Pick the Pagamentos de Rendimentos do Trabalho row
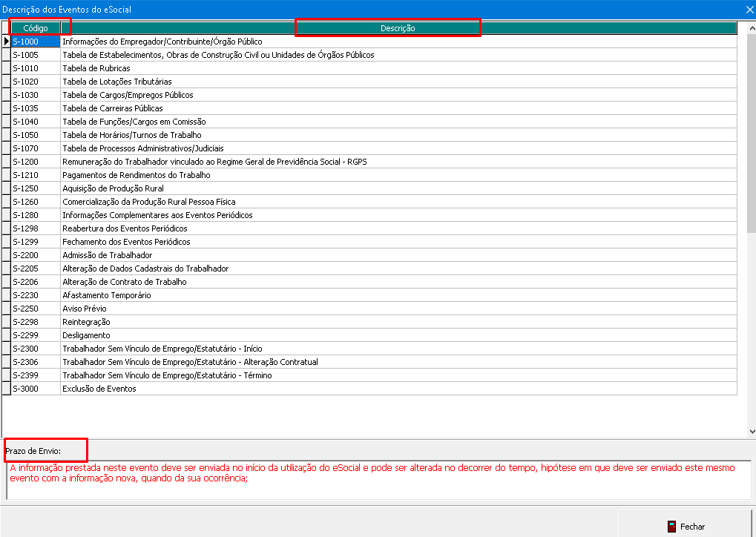 click(136, 175)
